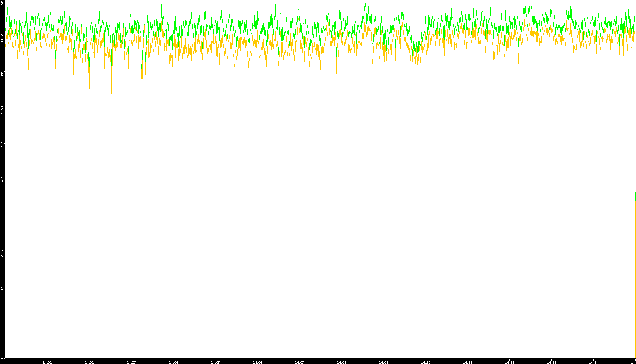The image size is (636, 364).
Task: Click the 14:14 time label
Action: 594,362
